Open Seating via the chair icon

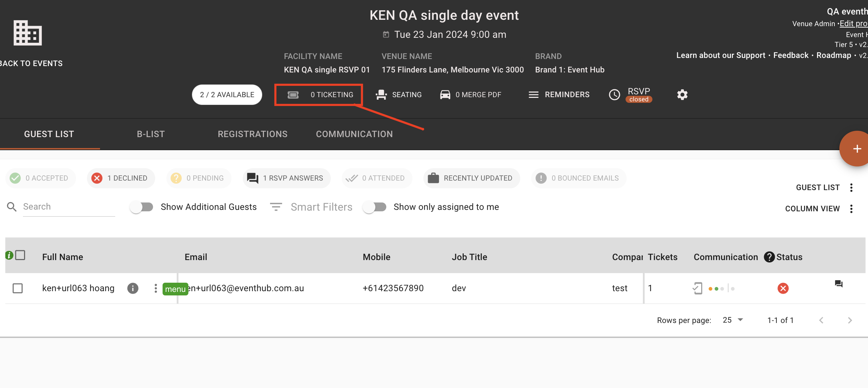(x=381, y=95)
